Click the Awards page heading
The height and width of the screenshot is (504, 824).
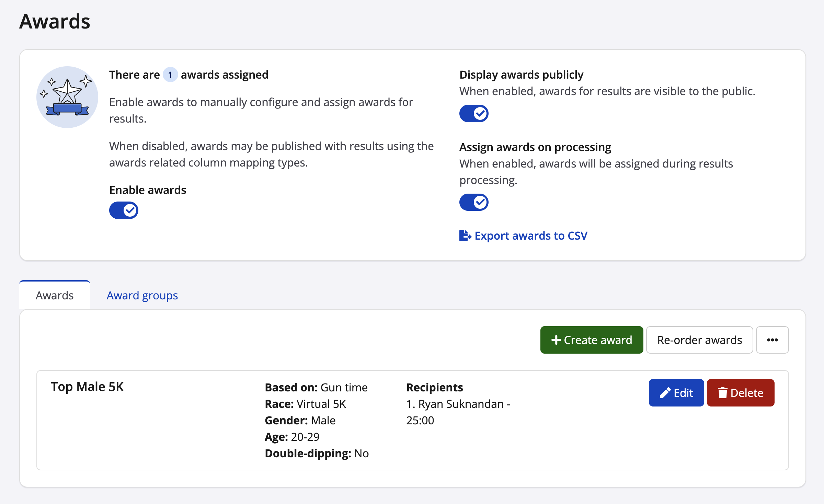[55, 22]
